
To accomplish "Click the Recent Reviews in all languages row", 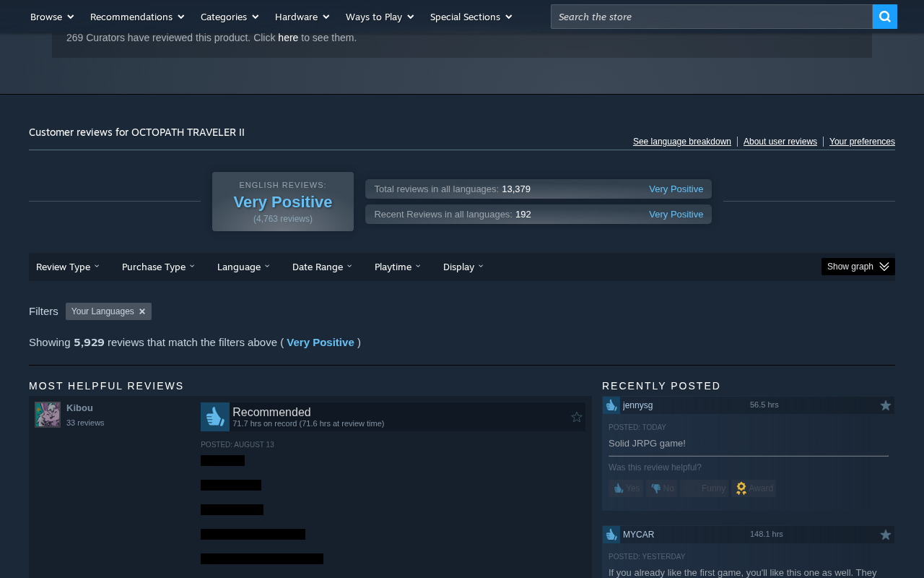I will (539, 215).
